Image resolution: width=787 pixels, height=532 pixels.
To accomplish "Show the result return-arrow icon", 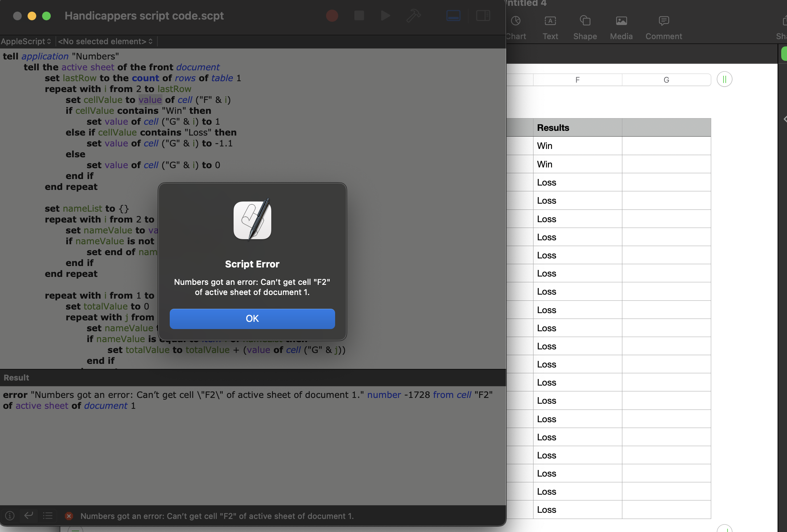I will [29, 515].
